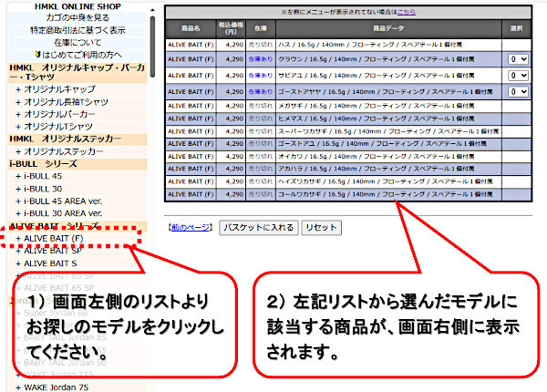This screenshot has height=392, width=547.
Task: Click 在庫あり in the ゴーストアヤヤ row
Action: pyautogui.click(x=261, y=92)
